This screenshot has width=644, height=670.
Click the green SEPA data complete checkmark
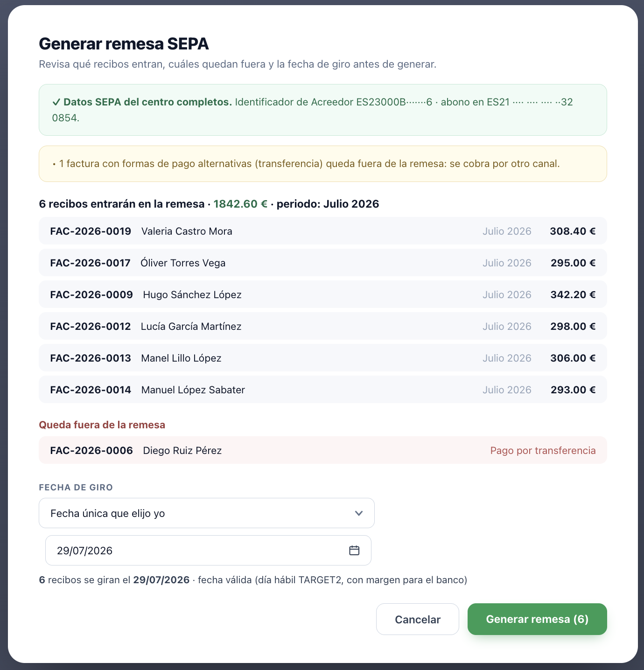56,102
